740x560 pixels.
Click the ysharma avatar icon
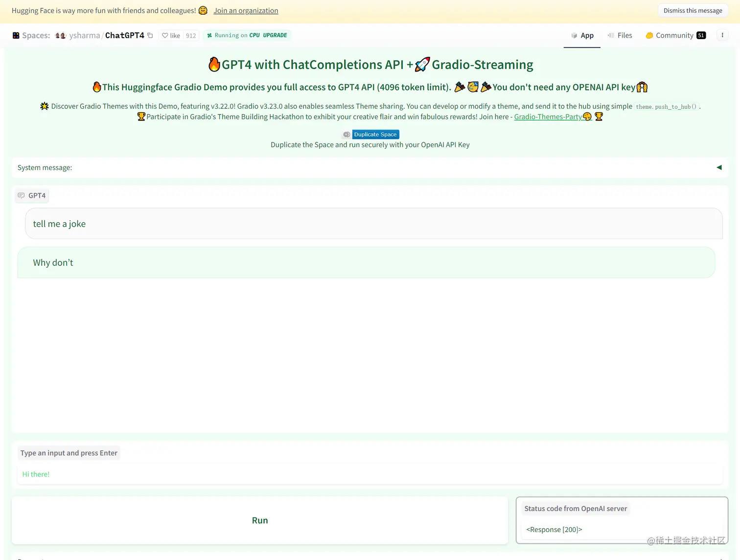click(60, 35)
